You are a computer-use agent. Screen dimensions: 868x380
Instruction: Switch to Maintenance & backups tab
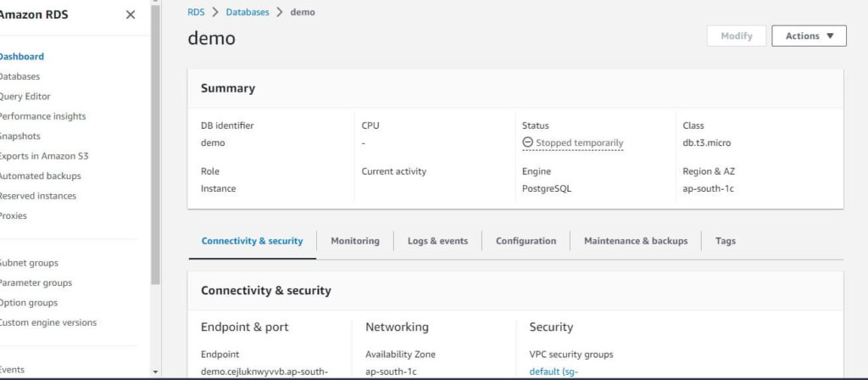pyautogui.click(x=636, y=241)
